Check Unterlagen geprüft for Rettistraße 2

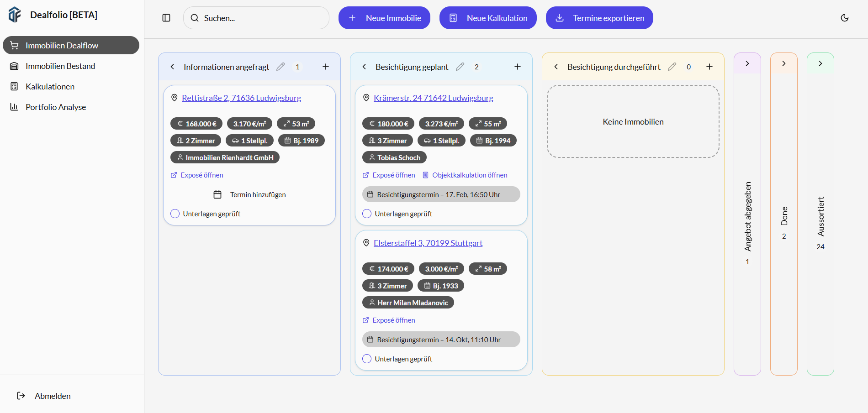coord(175,214)
